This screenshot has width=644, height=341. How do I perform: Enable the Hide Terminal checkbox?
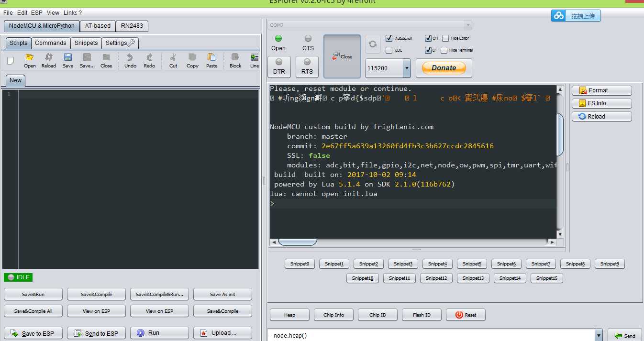444,50
